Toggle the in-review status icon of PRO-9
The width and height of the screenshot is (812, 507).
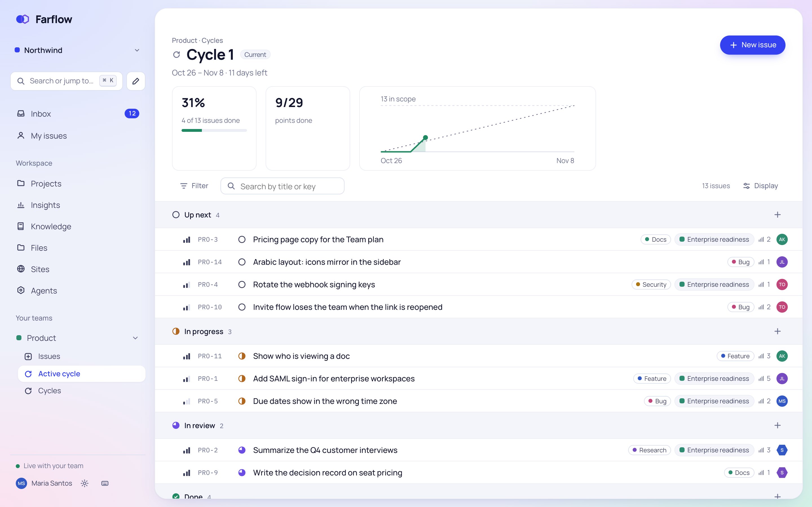click(242, 472)
